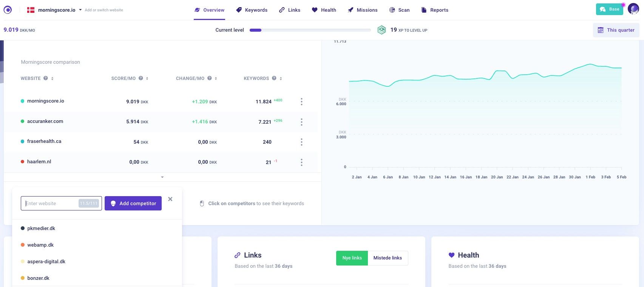Click the level badge icon near XP
The image size is (644, 287).
(x=381, y=30)
